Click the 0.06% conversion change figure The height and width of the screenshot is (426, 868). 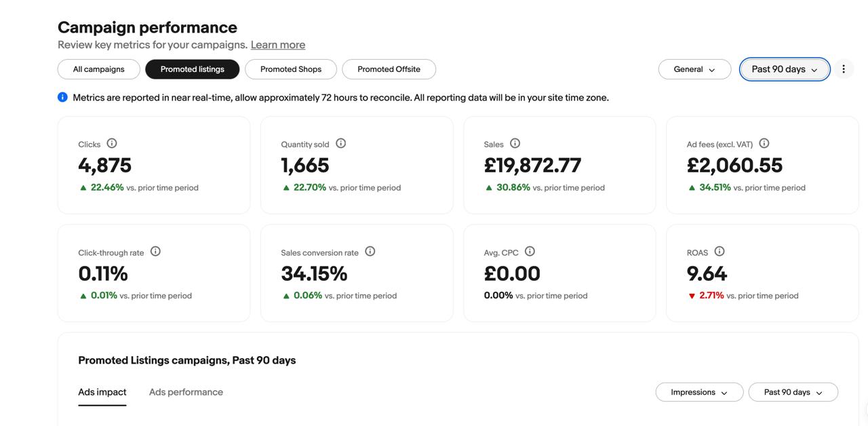point(308,296)
